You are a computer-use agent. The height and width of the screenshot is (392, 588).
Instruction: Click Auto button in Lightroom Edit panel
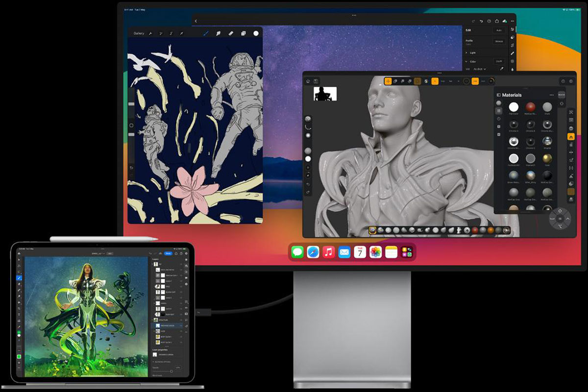pos(499,30)
